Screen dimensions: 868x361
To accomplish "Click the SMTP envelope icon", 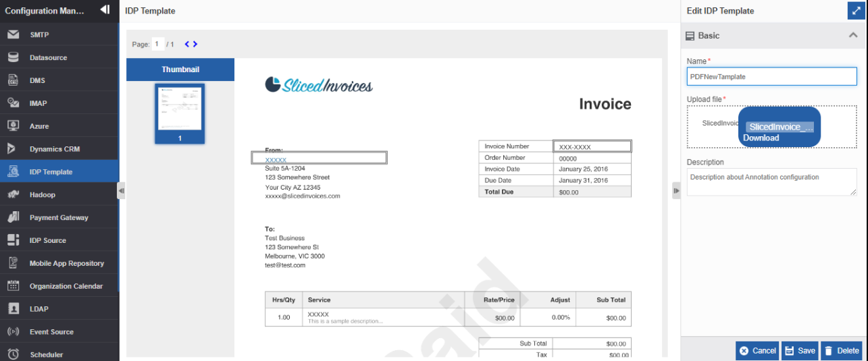I will tap(13, 34).
